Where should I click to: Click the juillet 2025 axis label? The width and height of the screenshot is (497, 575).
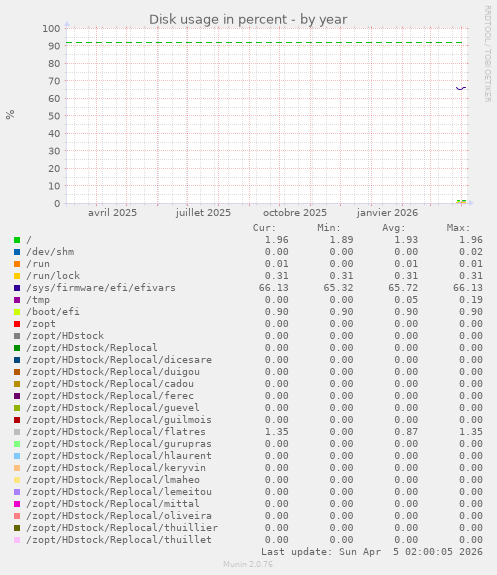tap(203, 213)
